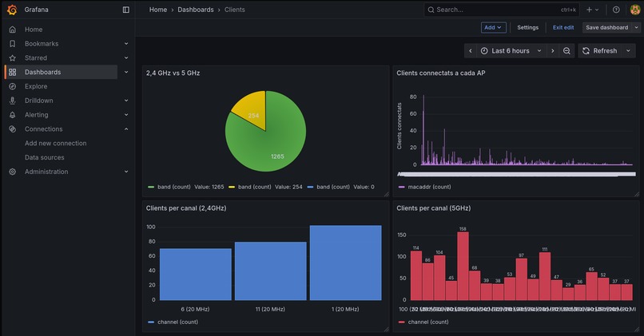
Task: Click the Settings button
Action: [x=528, y=27]
